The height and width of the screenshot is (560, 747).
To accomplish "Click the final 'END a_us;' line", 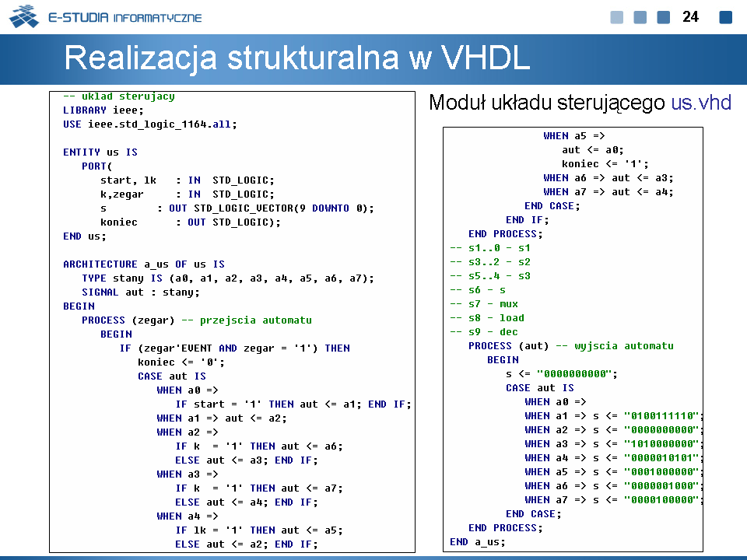I will click(x=477, y=542).
